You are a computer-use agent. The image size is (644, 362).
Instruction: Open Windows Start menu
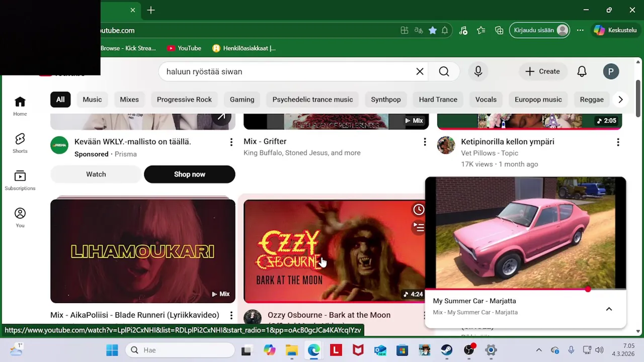[112, 350]
